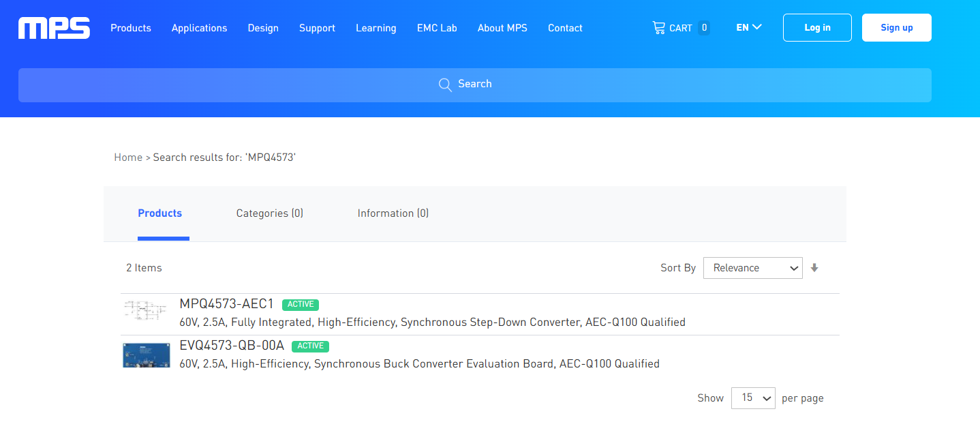Open the EVQ4573-QB-00A product link
The width and height of the screenshot is (980, 435).
232,346
